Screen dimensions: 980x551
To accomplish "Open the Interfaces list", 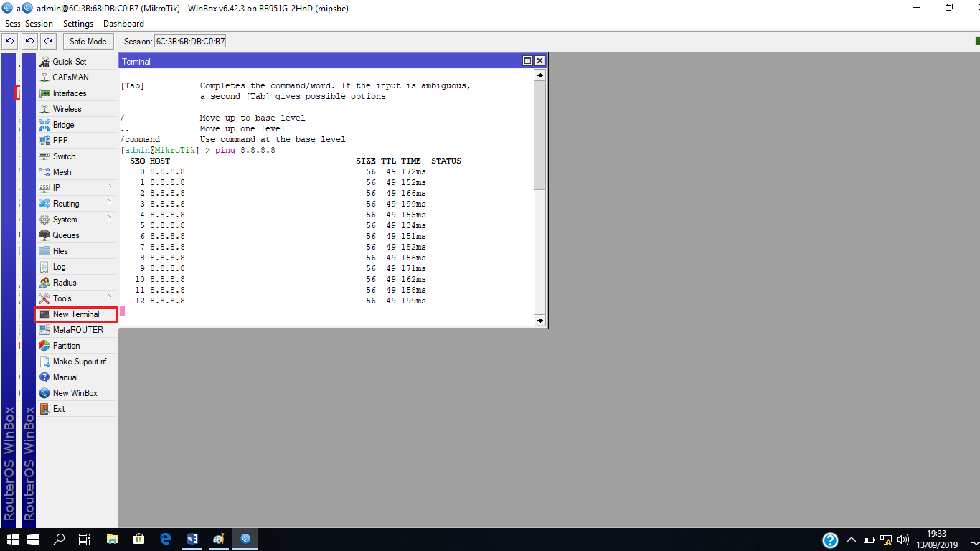I will [77, 93].
